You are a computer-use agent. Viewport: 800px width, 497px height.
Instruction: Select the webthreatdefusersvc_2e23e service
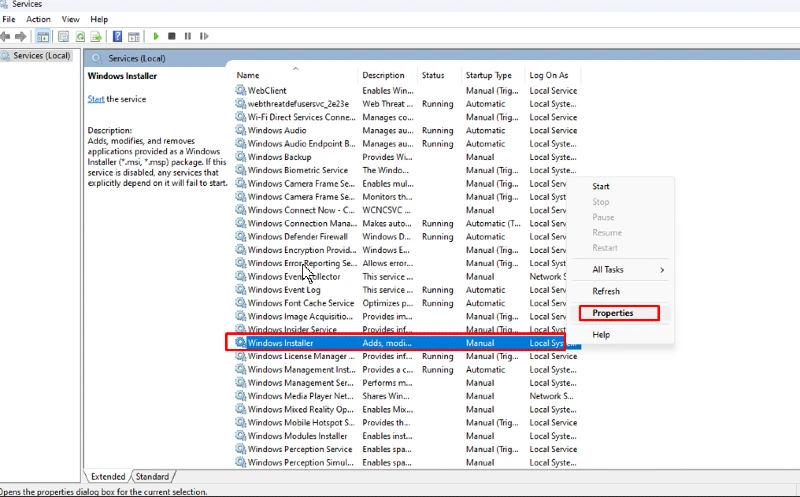coord(407,104)
